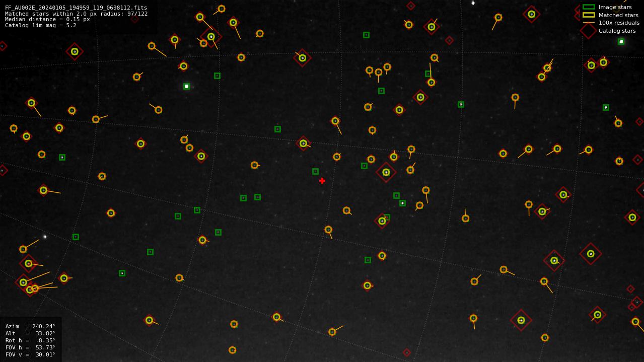
Task: Click the orange 100x residuals legend line
Action: (x=589, y=23)
